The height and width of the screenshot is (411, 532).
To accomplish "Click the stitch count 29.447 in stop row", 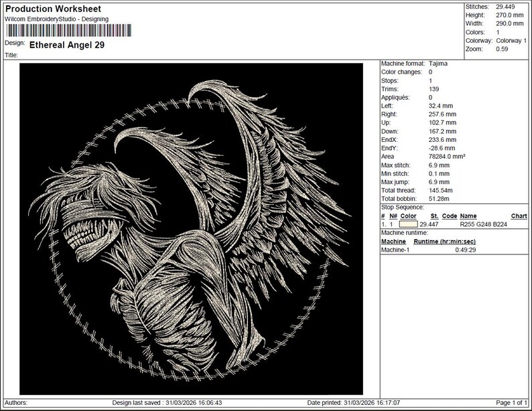I will click(429, 224).
